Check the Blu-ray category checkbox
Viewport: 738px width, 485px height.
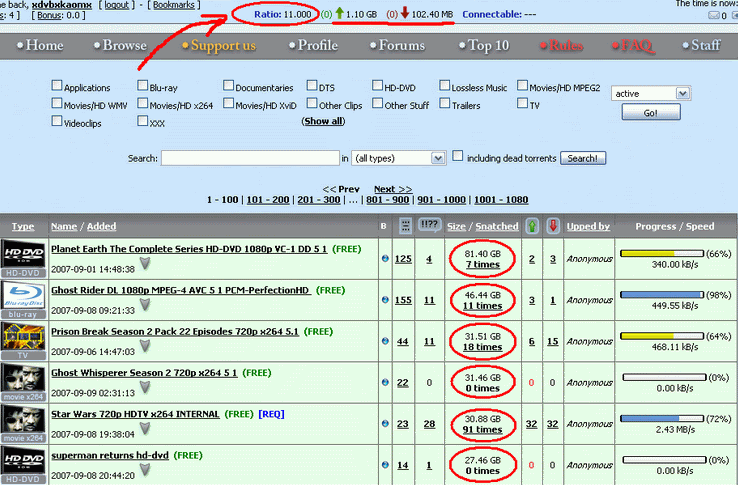click(x=143, y=87)
